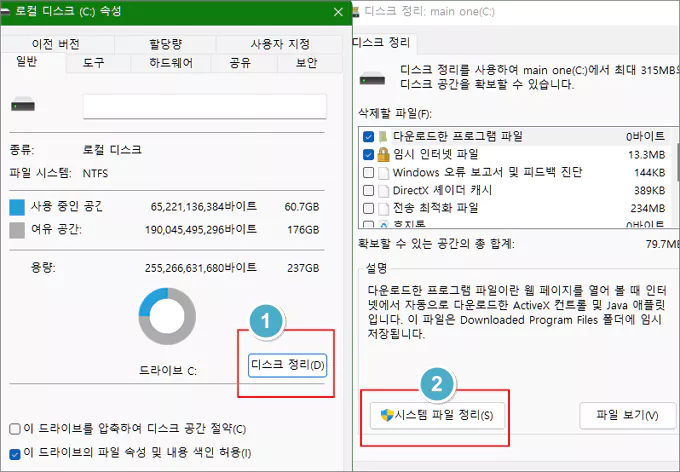Image resolution: width=680 pixels, height=472 pixels.
Task: Select the 디스크 정리 tab in cleanup window
Action: [382, 43]
